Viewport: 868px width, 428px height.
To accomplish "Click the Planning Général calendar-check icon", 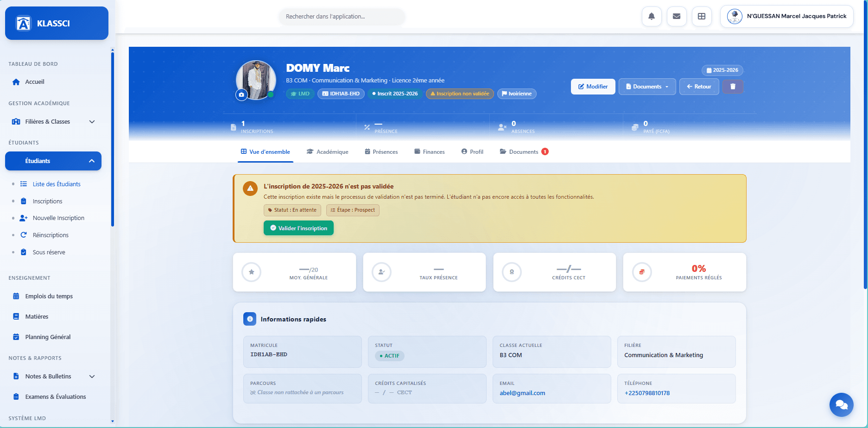I will (x=16, y=337).
